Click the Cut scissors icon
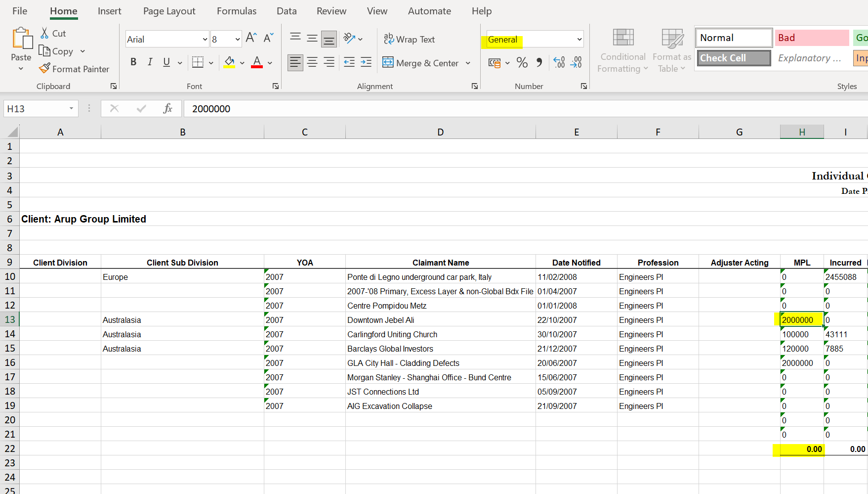 [x=44, y=33]
